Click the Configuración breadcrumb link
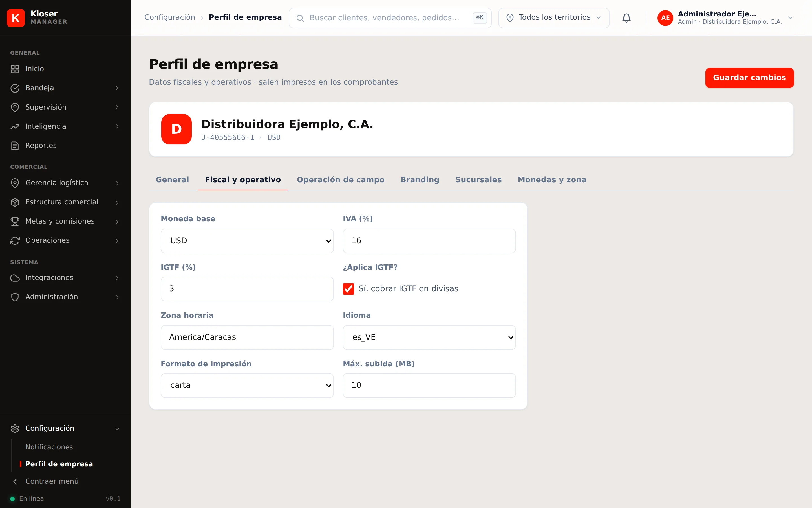812x508 pixels. 169,17
